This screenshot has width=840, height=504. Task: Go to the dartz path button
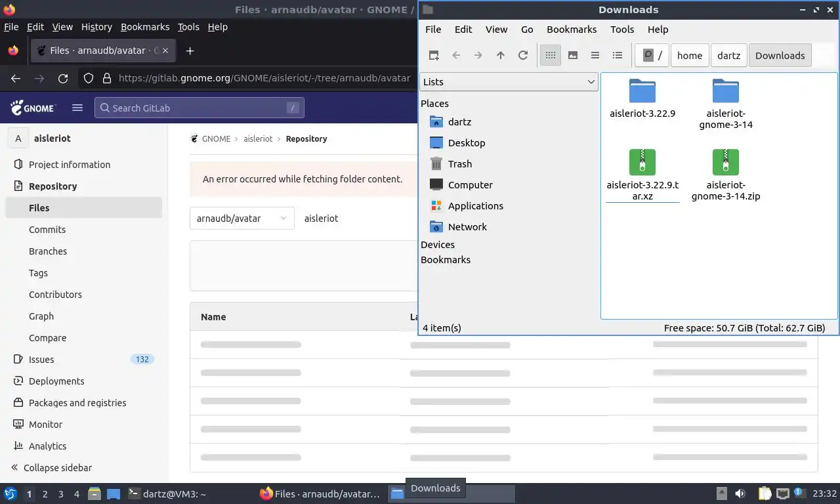[x=728, y=55]
